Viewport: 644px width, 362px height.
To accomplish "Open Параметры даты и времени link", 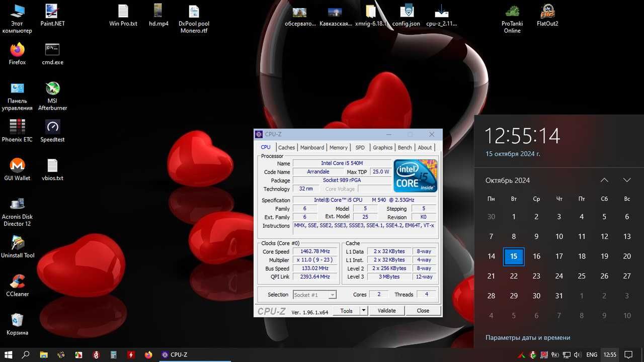I will pos(528,337).
